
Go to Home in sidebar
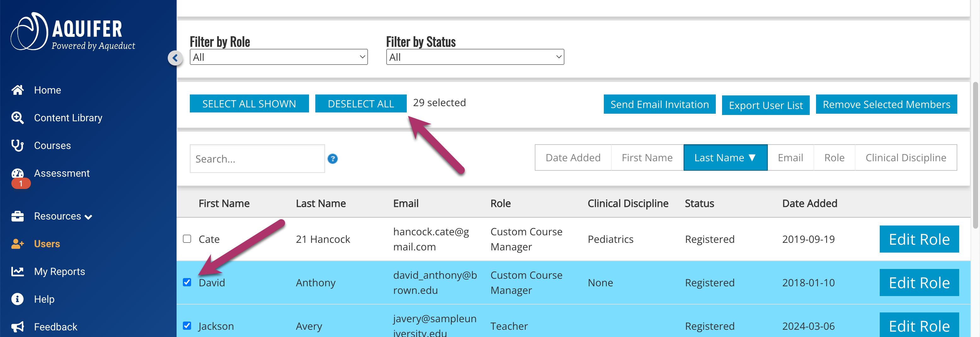click(48, 90)
